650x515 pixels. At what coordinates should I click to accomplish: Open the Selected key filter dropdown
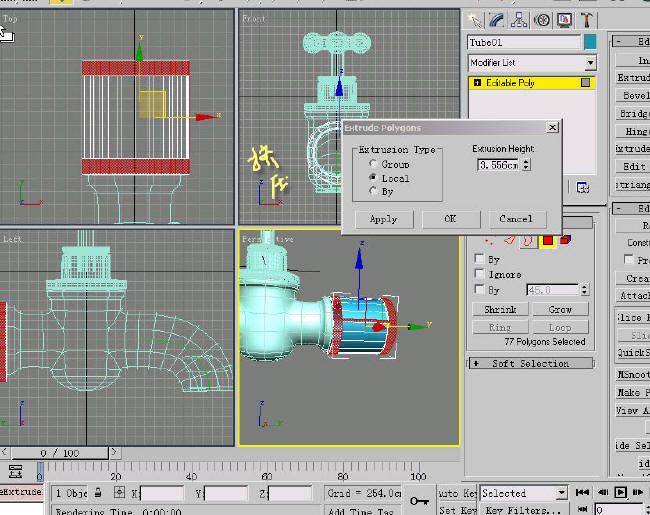coord(561,493)
